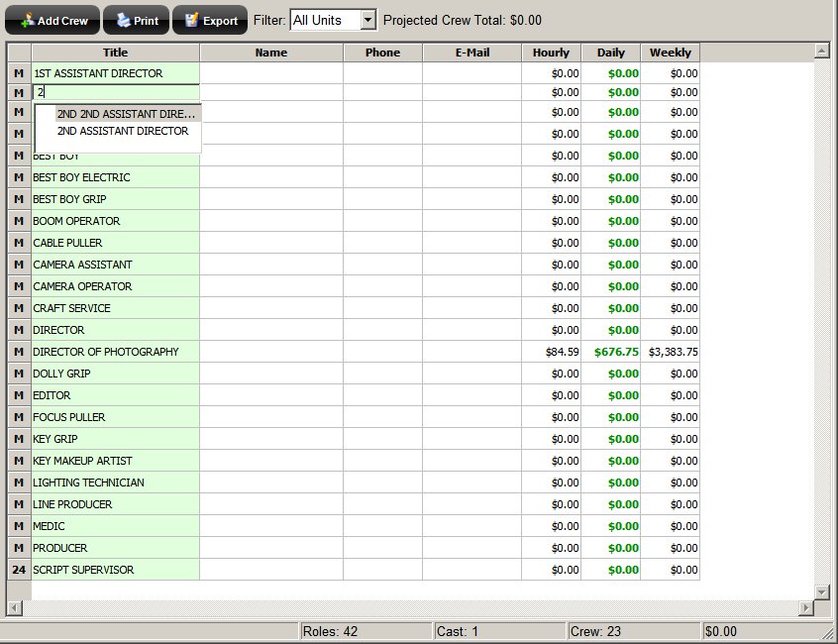Select the EDITOR title cell
The height and width of the screenshot is (644, 838).
[x=116, y=395]
